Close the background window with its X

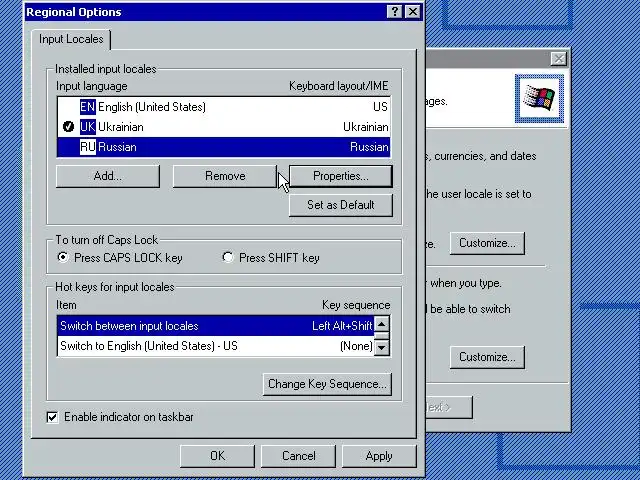tap(558, 59)
